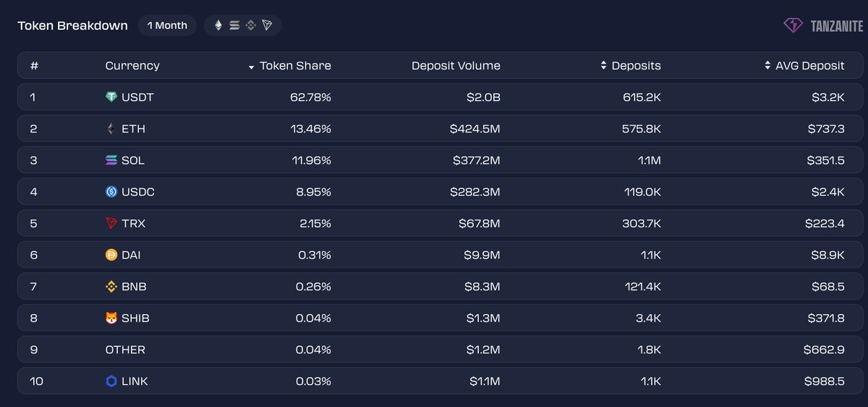The width and height of the screenshot is (868, 407).
Task: Click the USDC token icon
Action: coord(111,192)
